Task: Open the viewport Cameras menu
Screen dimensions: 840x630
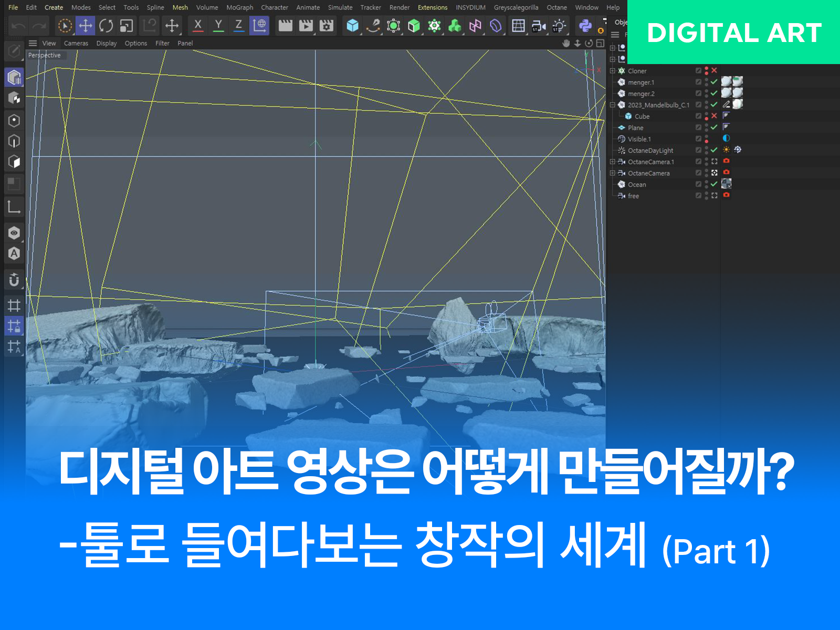Action: [76, 43]
